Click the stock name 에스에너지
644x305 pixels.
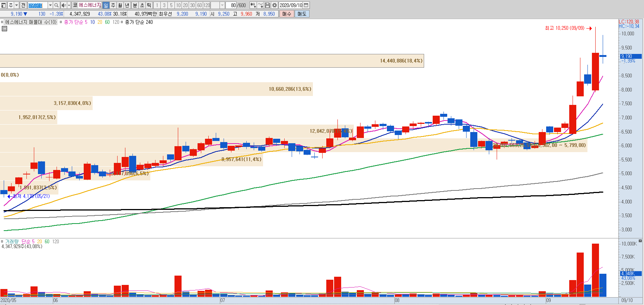pyautogui.click(x=90, y=5)
